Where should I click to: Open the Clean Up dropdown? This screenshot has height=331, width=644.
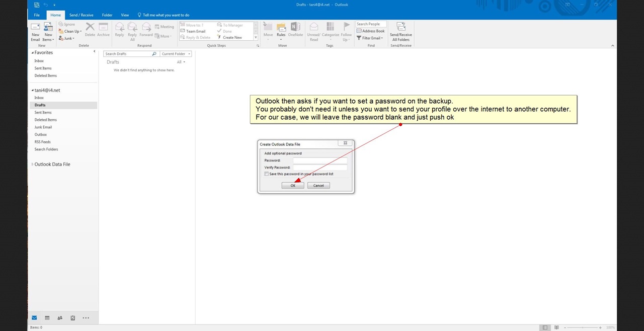tap(70, 31)
